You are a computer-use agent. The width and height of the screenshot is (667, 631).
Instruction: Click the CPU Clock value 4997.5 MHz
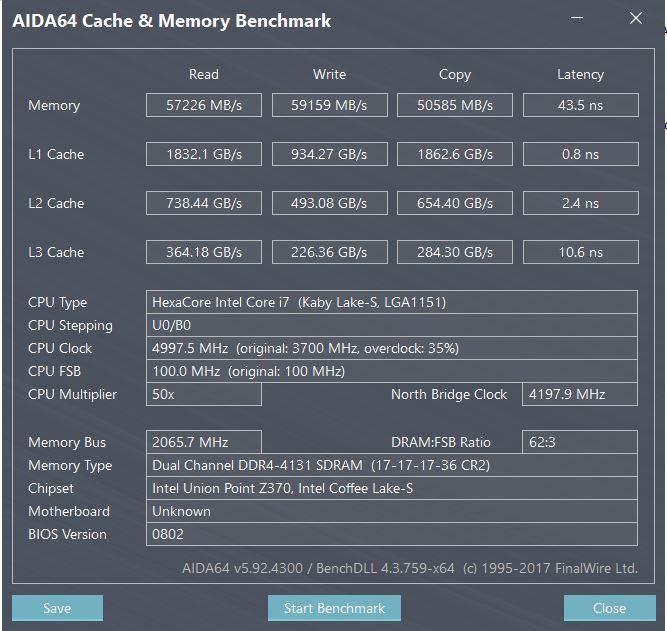(x=392, y=348)
